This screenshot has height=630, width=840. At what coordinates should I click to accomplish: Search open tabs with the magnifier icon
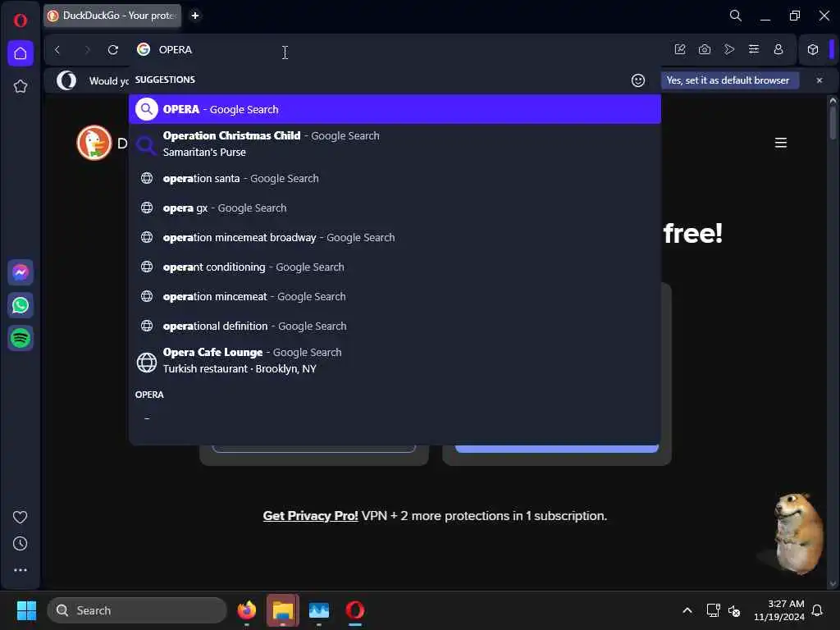tap(736, 16)
